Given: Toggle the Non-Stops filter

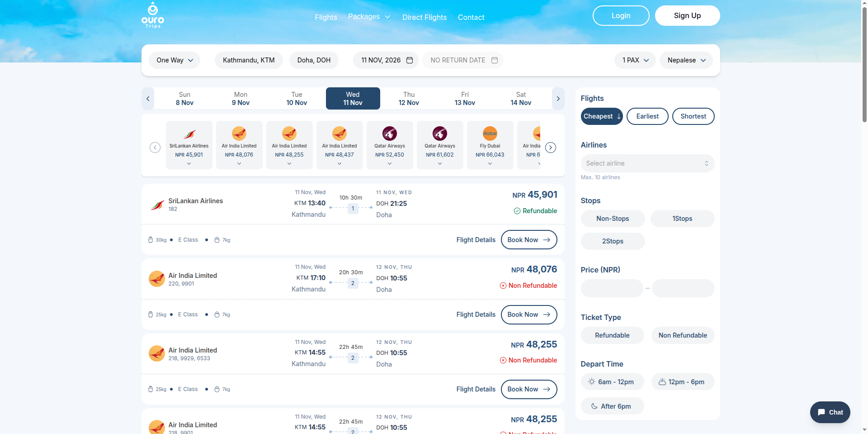Looking at the screenshot, I should click(613, 219).
